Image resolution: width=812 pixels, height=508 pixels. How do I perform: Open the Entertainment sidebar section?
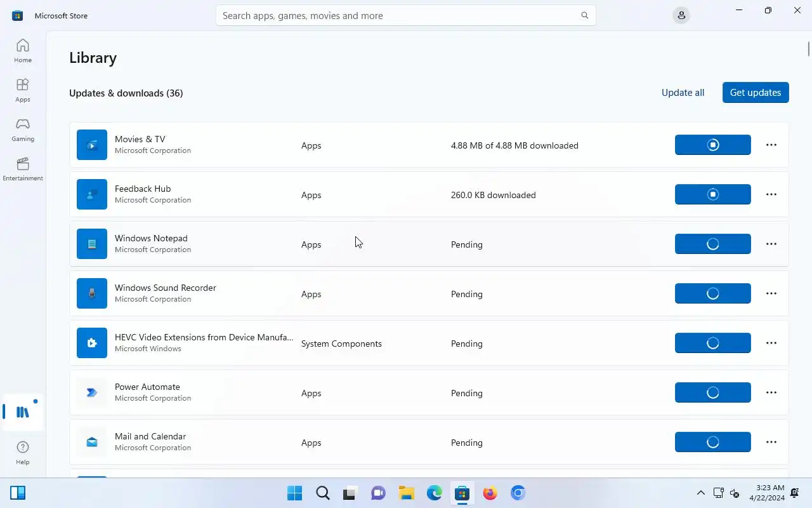[x=23, y=169]
